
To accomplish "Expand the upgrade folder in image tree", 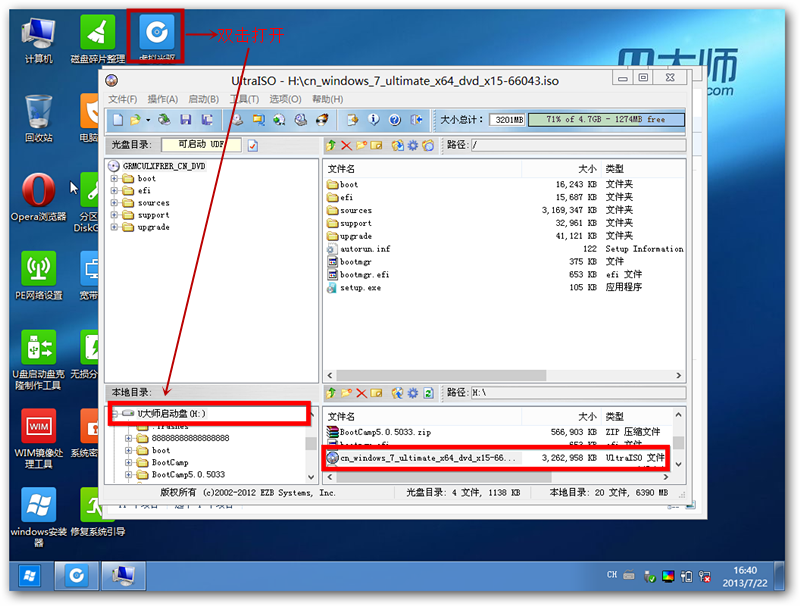I will click(114, 228).
